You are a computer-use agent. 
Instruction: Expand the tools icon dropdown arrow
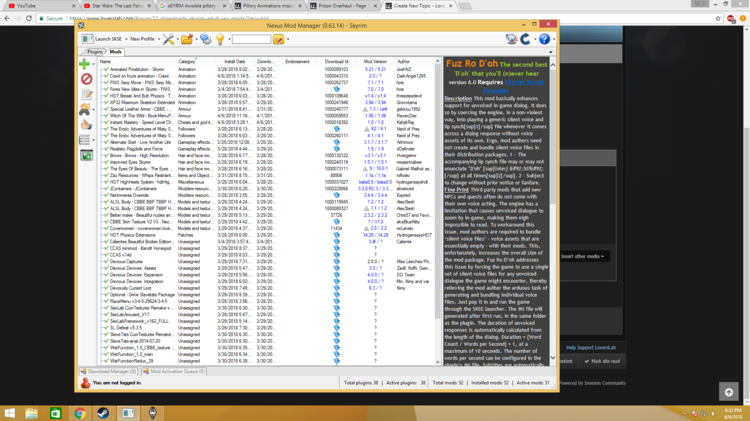(177, 39)
